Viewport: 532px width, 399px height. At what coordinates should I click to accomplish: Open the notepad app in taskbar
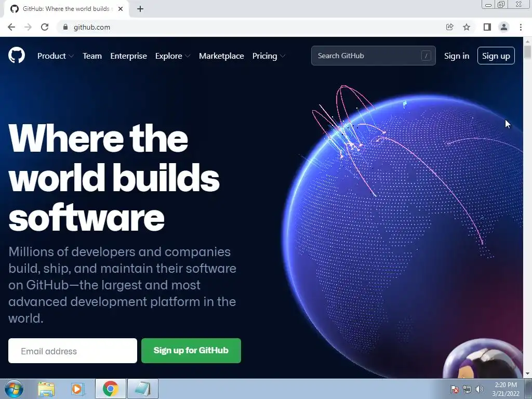(x=143, y=389)
